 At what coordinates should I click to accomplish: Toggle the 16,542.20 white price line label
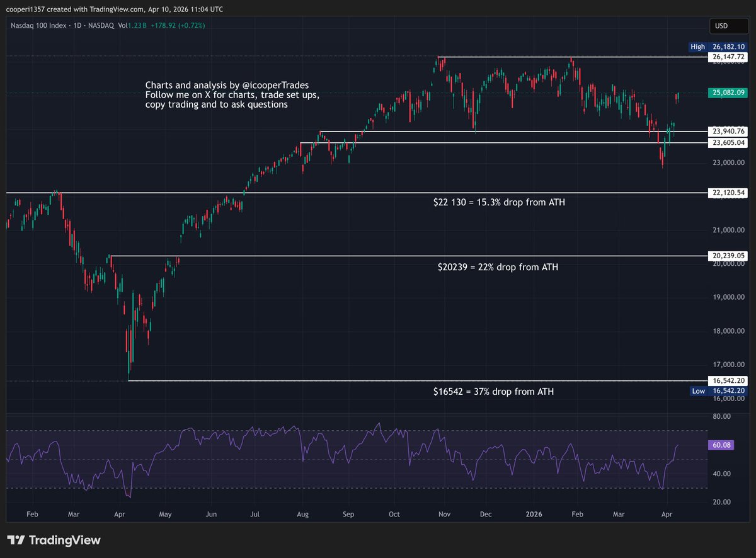tap(728, 380)
